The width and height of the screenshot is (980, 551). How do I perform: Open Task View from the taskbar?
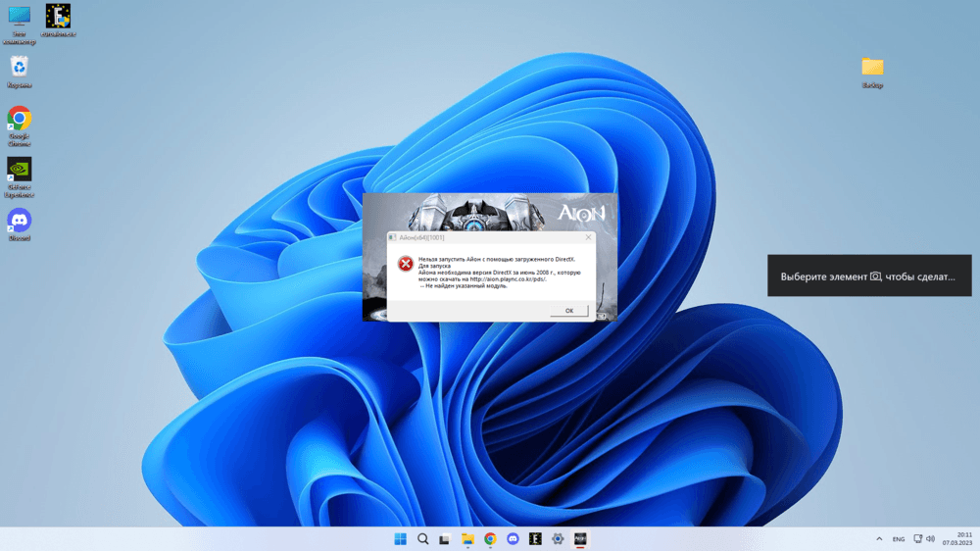445,539
